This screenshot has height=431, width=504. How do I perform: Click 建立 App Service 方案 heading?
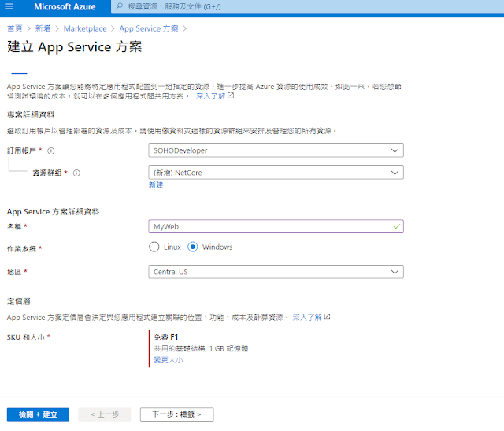74,47
